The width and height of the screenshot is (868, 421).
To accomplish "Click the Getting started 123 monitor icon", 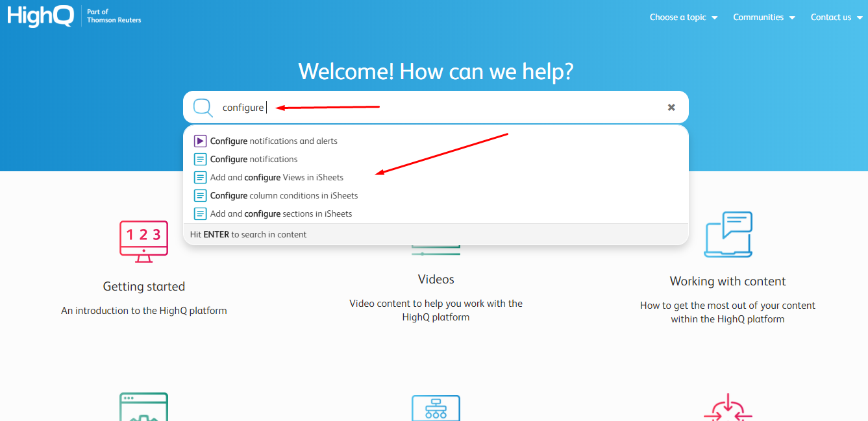I will click(143, 241).
